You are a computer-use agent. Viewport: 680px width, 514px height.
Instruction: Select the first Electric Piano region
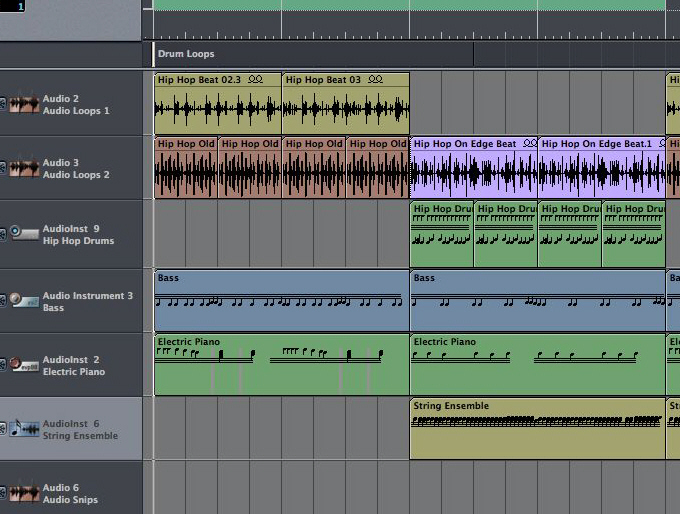(x=282, y=364)
